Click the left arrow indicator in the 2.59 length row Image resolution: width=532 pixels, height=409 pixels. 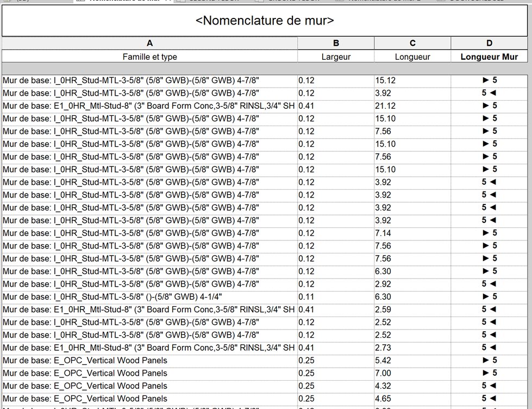point(493,309)
